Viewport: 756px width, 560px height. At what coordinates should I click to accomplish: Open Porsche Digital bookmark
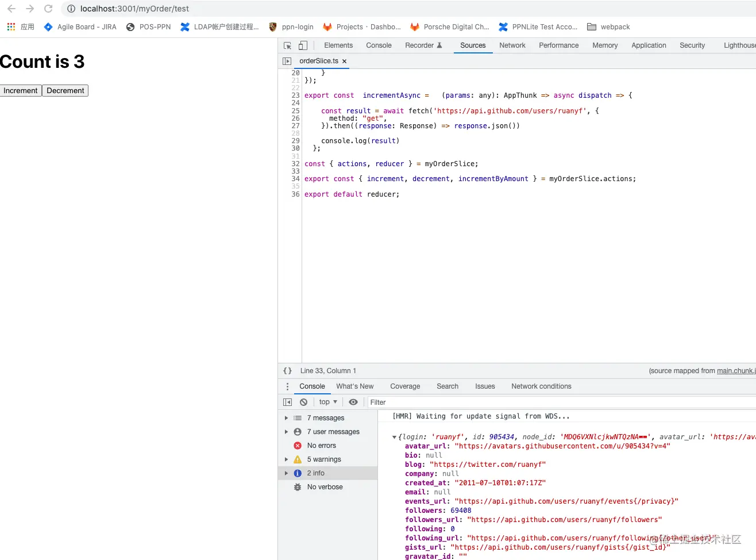point(450,27)
